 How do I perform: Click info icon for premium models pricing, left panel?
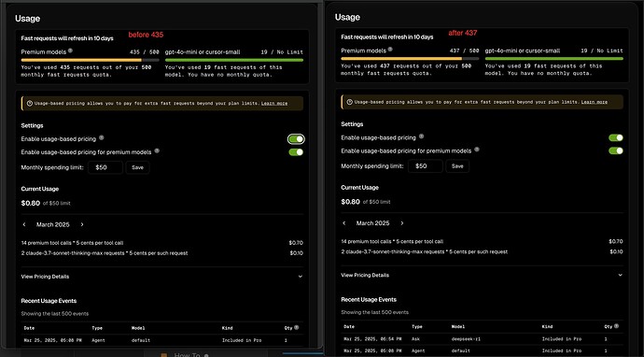click(x=157, y=151)
